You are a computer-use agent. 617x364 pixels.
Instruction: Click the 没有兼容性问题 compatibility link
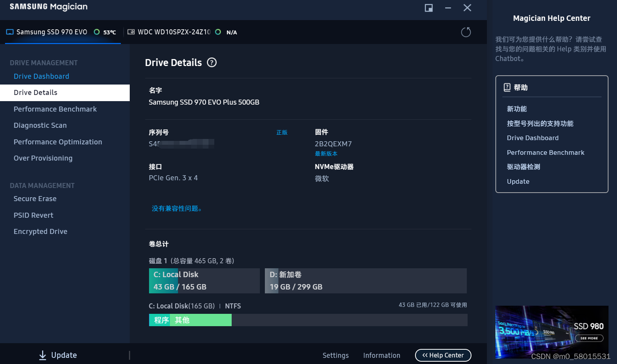(x=176, y=208)
